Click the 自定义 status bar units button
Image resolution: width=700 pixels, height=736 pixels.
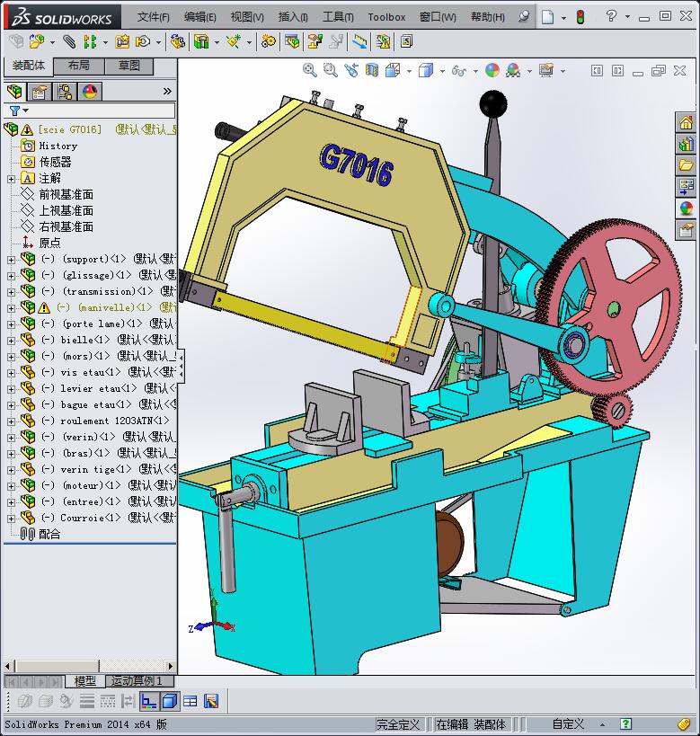[568, 724]
